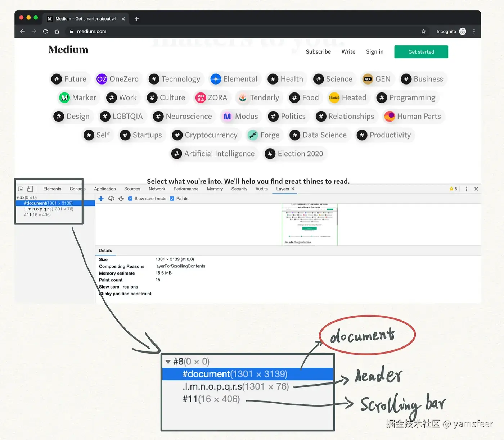Viewport: 504px width, 440px height.
Task: Switch to the Elements tab
Action: point(52,189)
